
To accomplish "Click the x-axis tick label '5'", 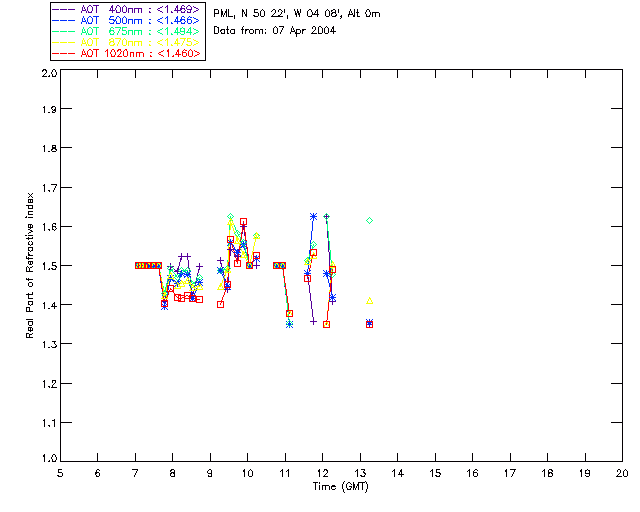I will tap(60, 473).
